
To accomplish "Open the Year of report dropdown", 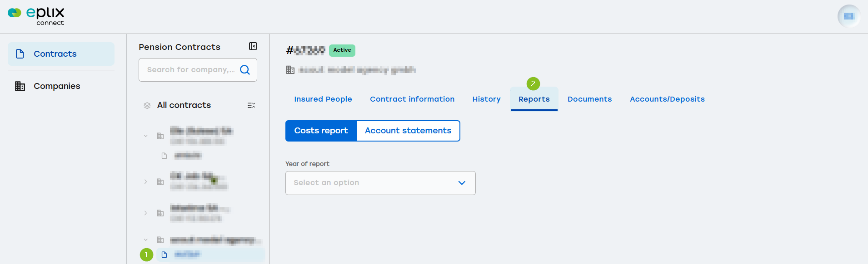I will [380, 183].
